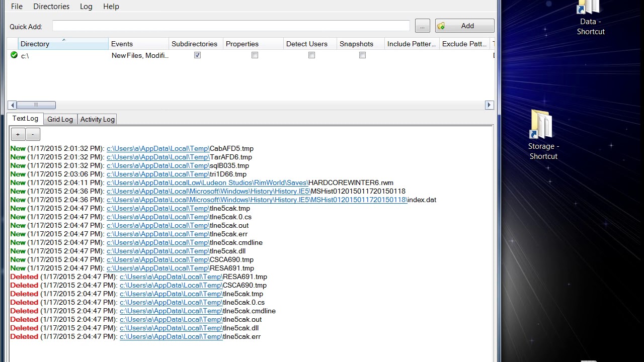
Task: Switch to the Activity Log tab
Action: (98, 119)
